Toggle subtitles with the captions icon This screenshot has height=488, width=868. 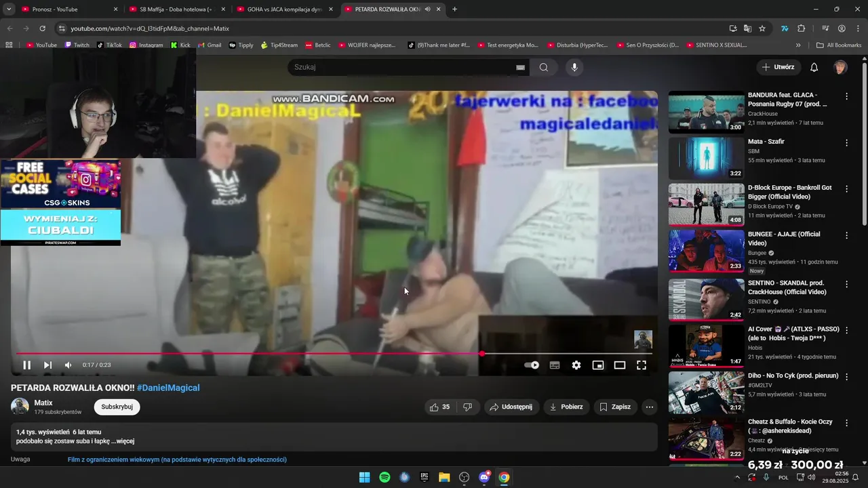pos(555,365)
